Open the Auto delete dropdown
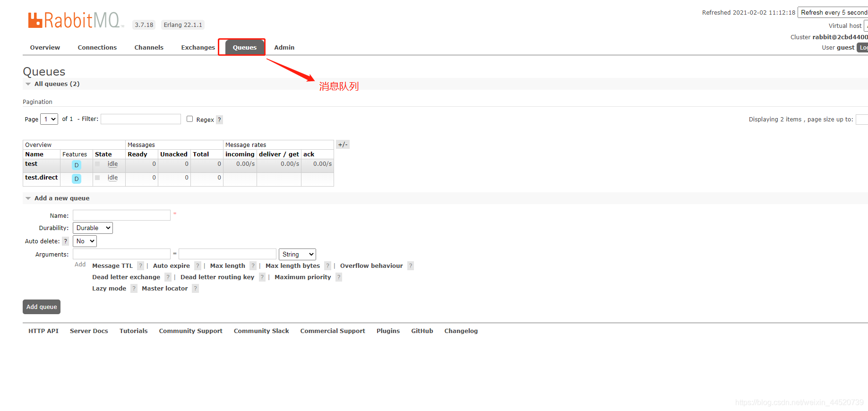The height and width of the screenshot is (411, 868). coord(85,241)
